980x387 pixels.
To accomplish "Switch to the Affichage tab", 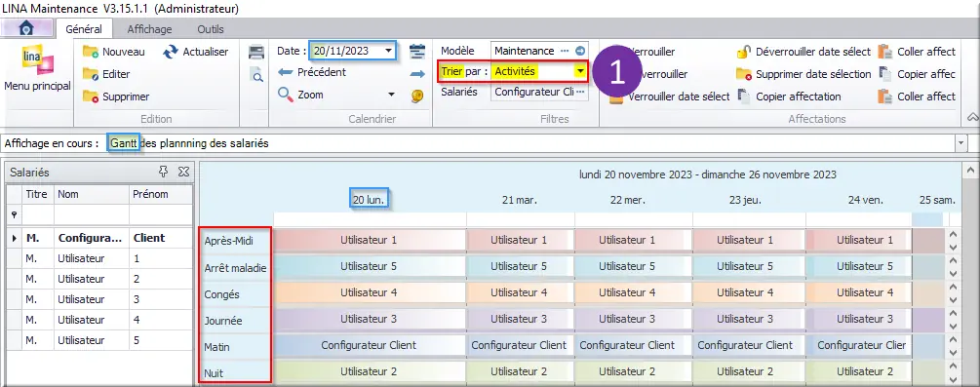I will click(x=149, y=29).
